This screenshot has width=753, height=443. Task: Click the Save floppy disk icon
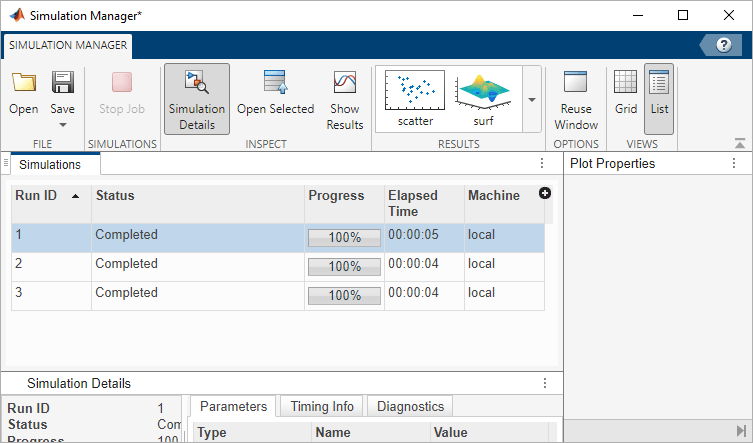(x=63, y=82)
